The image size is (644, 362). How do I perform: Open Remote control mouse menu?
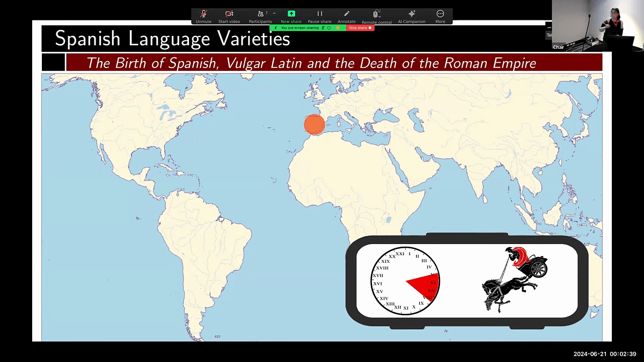(x=377, y=16)
